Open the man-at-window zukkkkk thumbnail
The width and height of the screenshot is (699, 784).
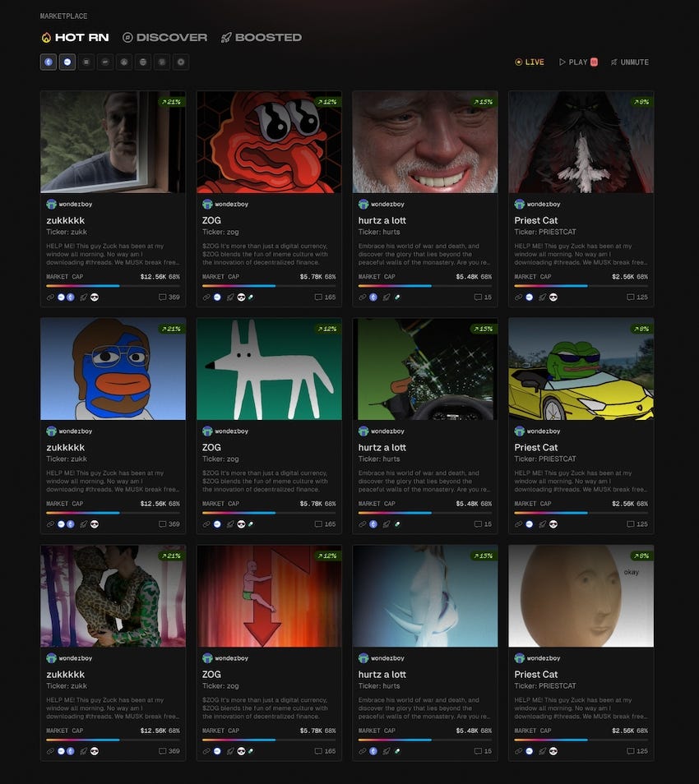[113, 142]
